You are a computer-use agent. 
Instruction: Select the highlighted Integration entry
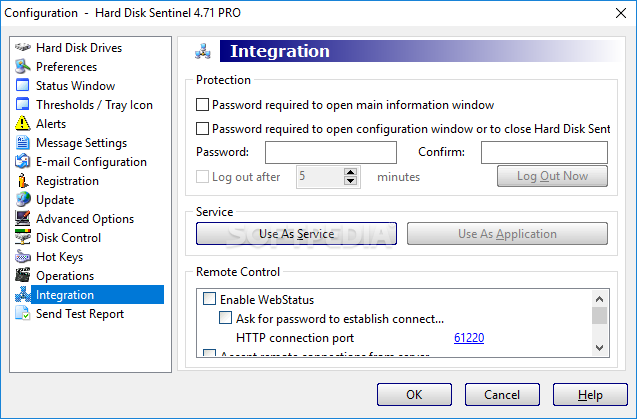[x=98, y=295]
